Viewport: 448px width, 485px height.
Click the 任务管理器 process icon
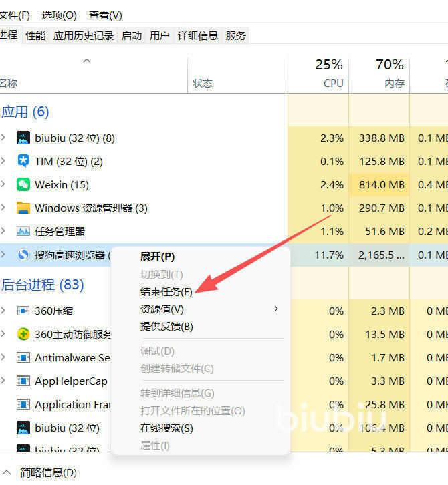tap(23, 232)
